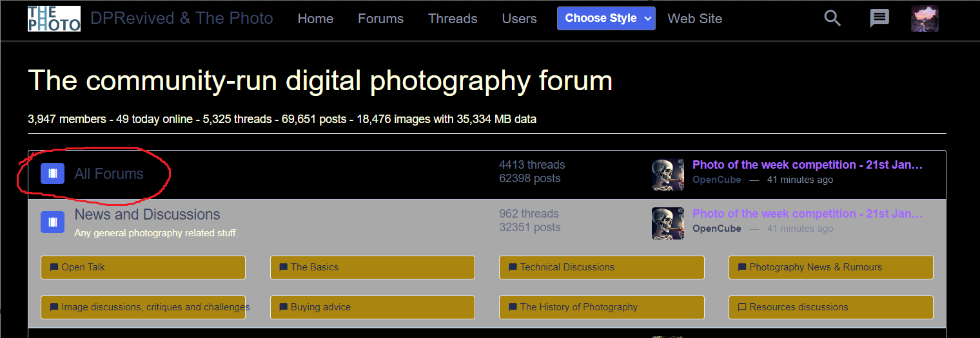Image resolution: width=980 pixels, height=338 pixels.
Task: Open the Users menu item
Action: tap(519, 19)
